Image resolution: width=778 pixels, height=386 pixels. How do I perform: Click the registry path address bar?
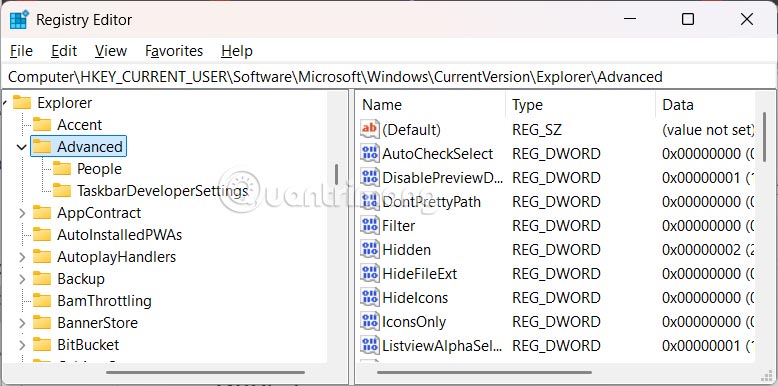pos(389,77)
